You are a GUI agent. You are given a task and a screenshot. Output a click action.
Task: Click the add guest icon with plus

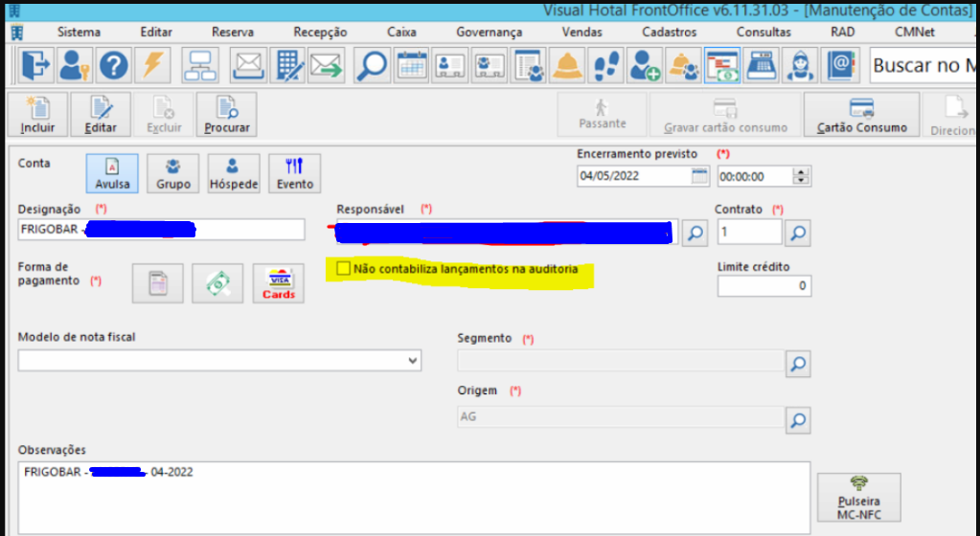(x=645, y=65)
